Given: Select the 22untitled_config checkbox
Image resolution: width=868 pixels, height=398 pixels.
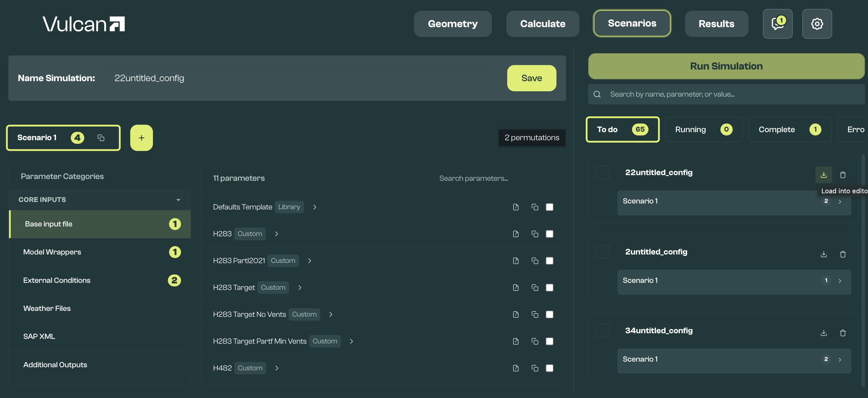Looking at the screenshot, I should (x=603, y=172).
